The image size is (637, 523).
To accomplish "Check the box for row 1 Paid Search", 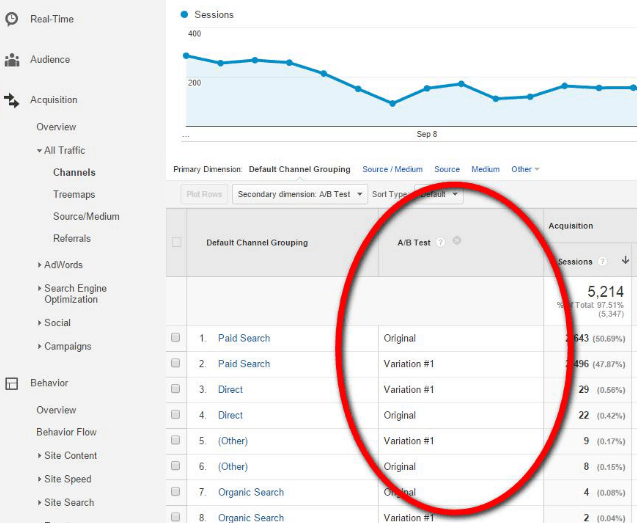I will (x=176, y=338).
